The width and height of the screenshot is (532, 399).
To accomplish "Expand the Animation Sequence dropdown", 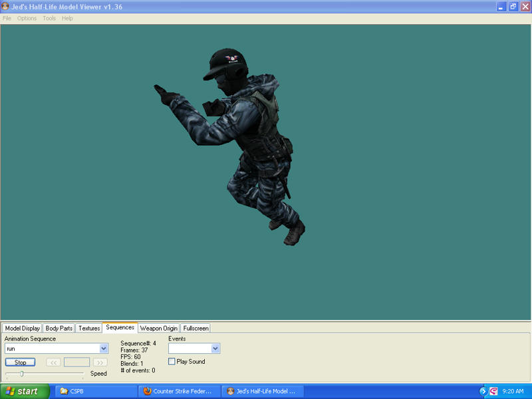I will [104, 348].
